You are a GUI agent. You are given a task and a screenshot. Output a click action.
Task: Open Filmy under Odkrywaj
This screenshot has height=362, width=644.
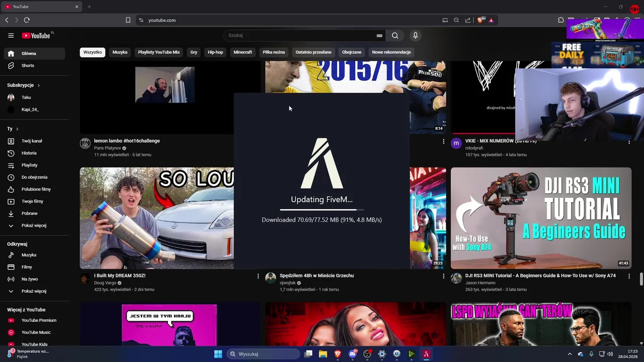(34, 267)
